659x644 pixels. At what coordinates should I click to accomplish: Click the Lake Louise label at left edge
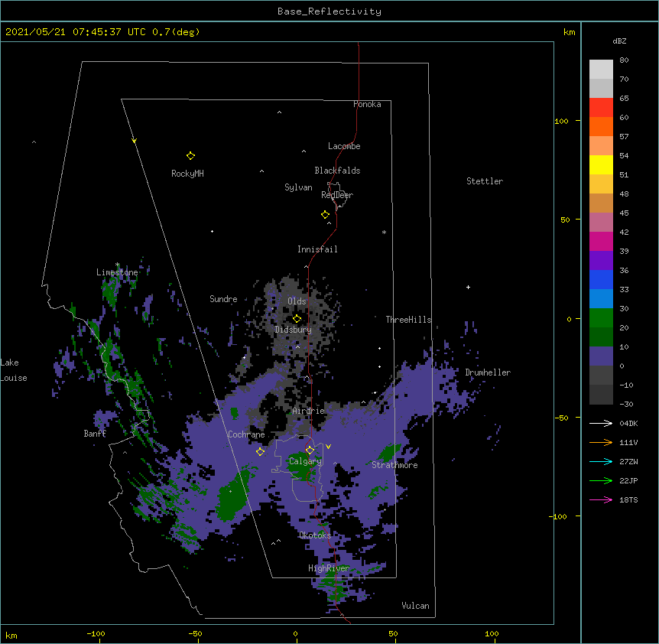point(14,370)
